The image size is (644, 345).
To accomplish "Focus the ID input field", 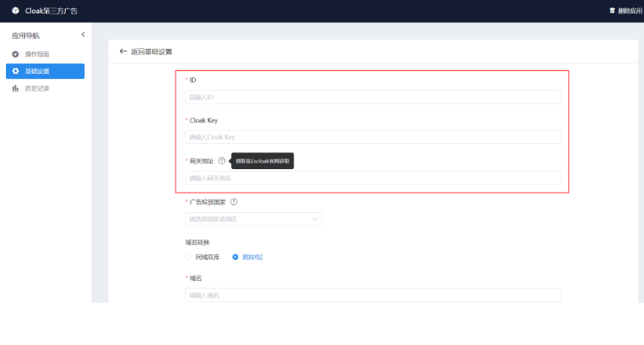I will [372, 97].
